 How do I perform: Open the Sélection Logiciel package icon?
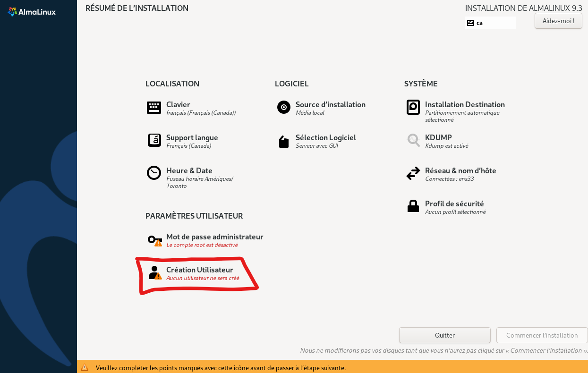[x=283, y=142]
